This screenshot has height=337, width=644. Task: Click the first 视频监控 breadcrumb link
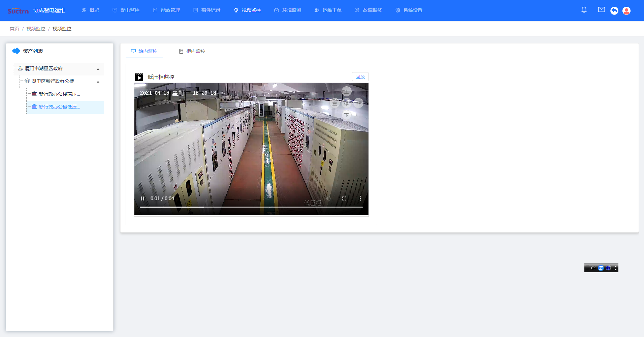point(36,29)
